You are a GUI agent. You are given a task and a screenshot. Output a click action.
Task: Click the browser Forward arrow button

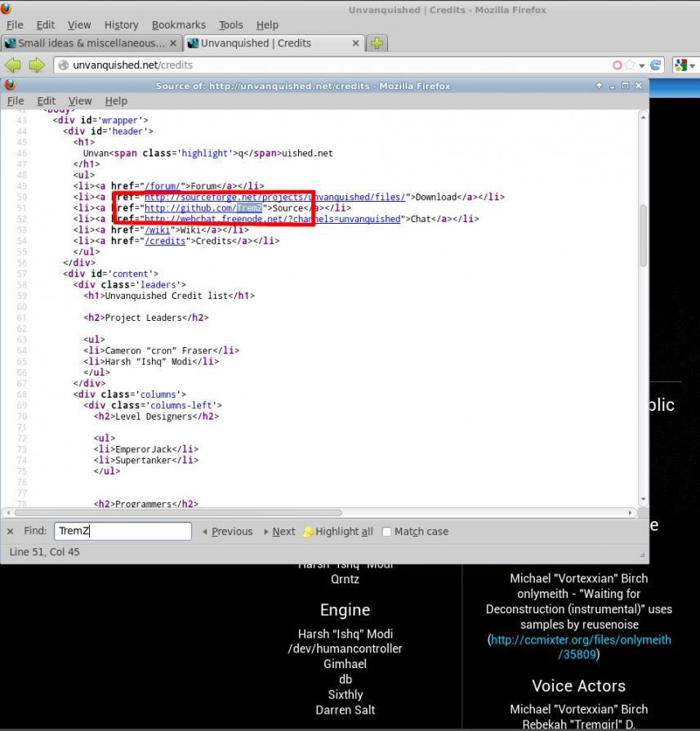tap(36, 65)
